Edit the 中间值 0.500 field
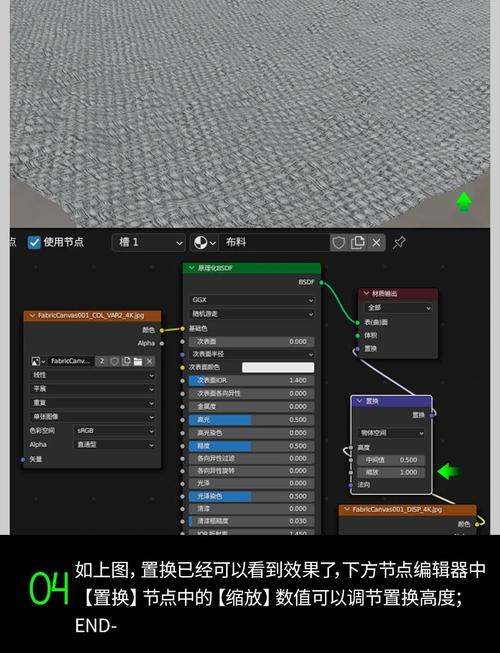The width and height of the screenshot is (500, 653). tap(391, 460)
